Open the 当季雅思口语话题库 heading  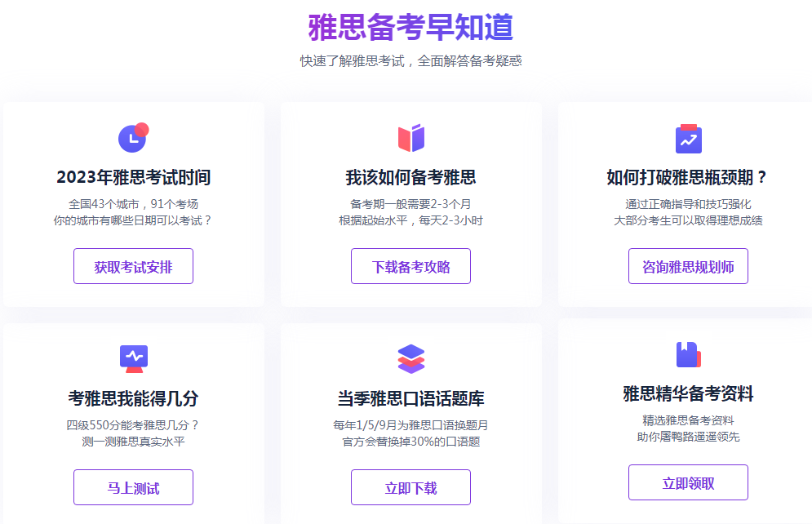[x=410, y=398]
